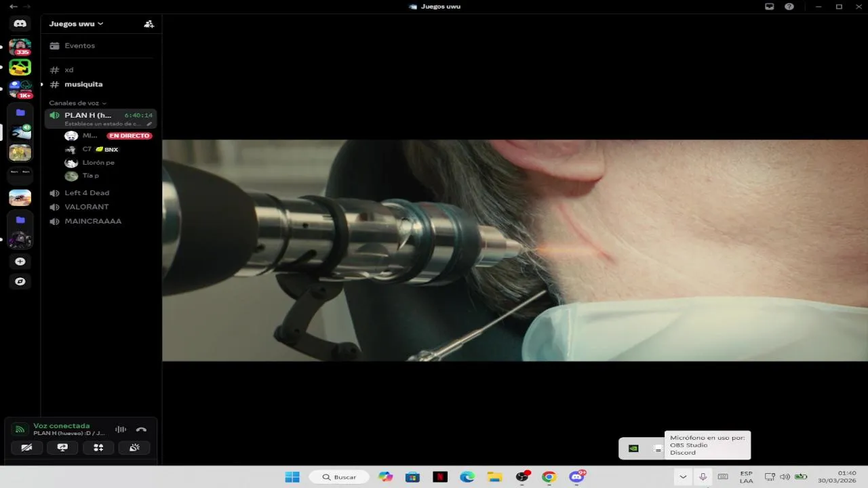868x488 pixels.
Task: Open Microsoft Store from taskbar
Action: (x=412, y=477)
